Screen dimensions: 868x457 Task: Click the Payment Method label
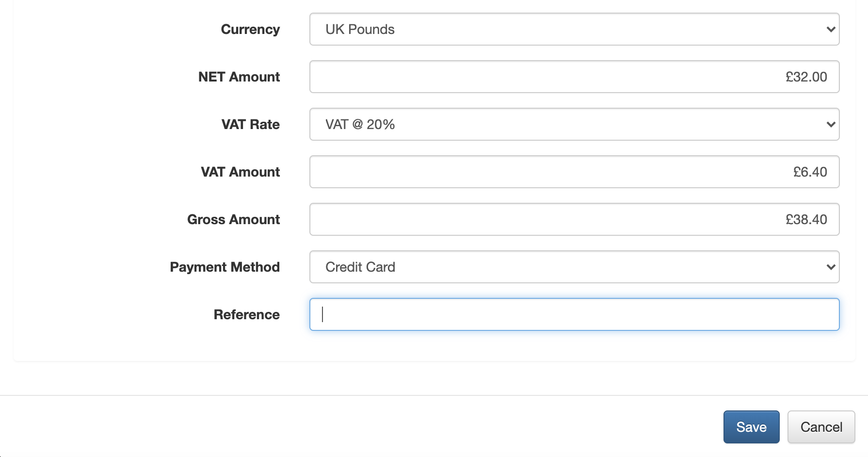coord(225,267)
